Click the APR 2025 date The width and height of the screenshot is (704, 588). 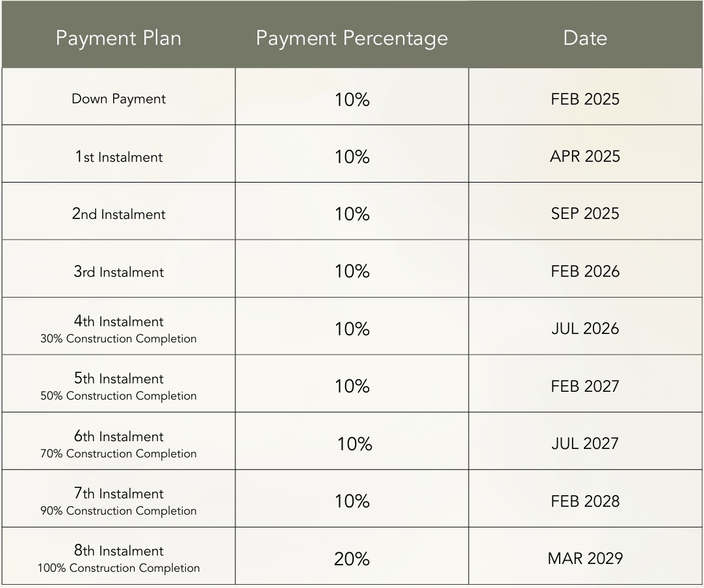(x=585, y=157)
